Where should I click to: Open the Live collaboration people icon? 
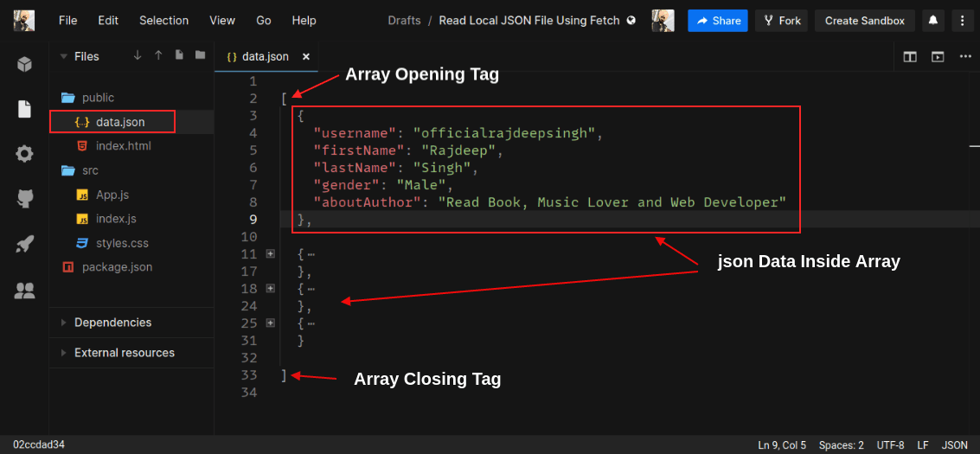24,291
